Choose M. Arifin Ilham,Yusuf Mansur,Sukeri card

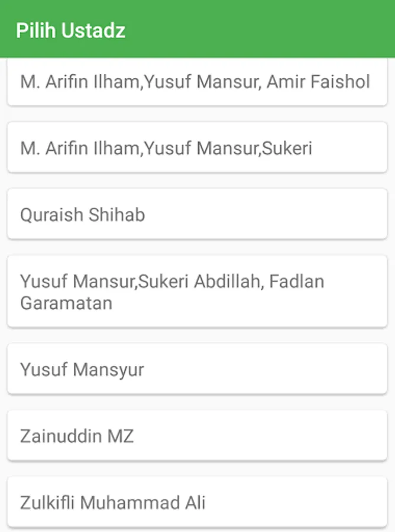pos(197,148)
